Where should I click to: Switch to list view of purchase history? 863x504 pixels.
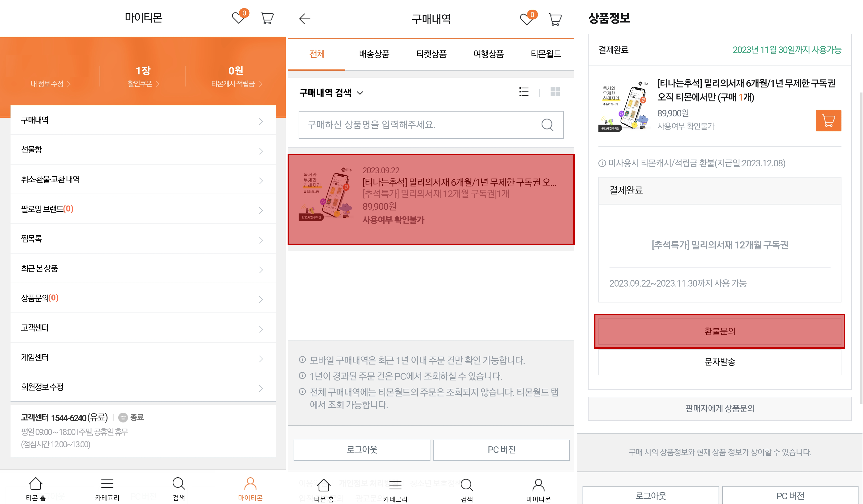tap(524, 92)
